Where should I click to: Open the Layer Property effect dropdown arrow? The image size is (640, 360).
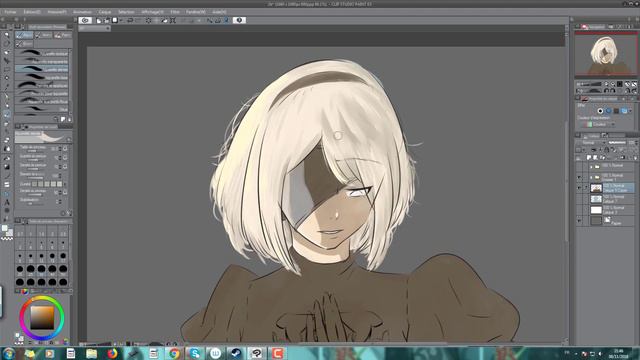631,111
